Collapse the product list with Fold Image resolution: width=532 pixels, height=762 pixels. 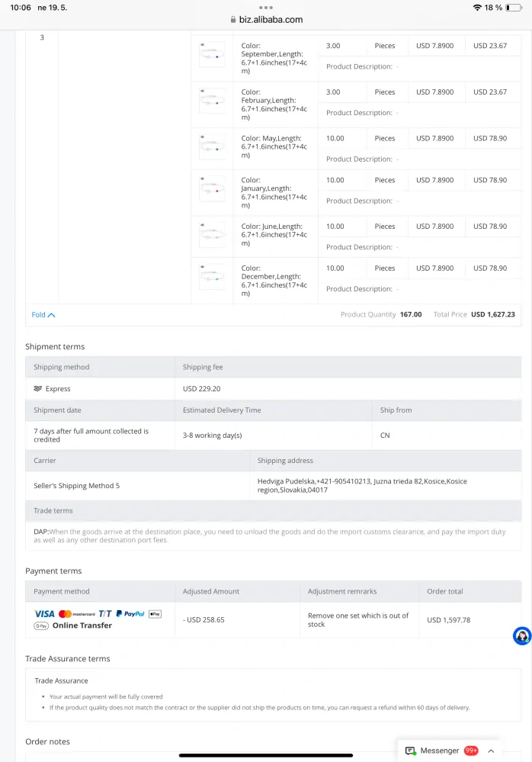43,314
